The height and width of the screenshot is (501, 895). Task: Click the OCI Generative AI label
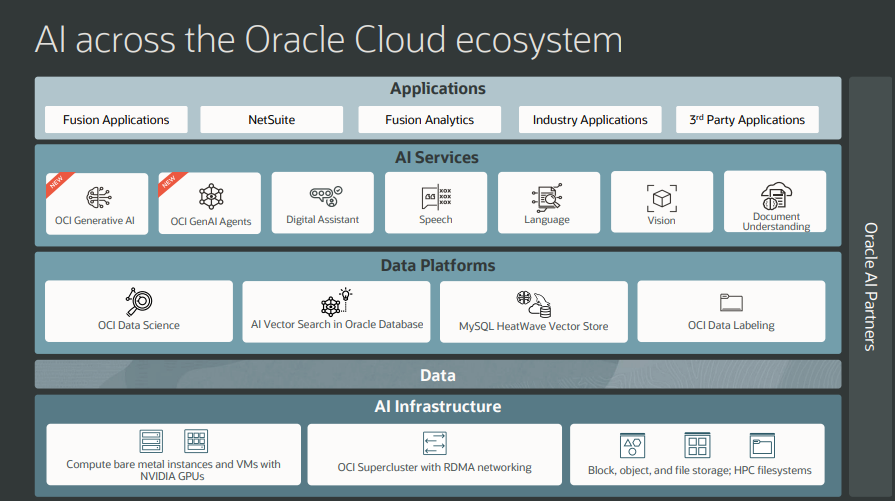[95, 220]
